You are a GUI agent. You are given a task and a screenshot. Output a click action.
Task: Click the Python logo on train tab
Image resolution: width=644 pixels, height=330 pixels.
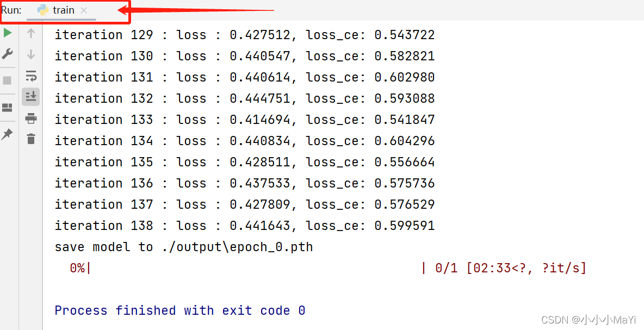coord(43,10)
